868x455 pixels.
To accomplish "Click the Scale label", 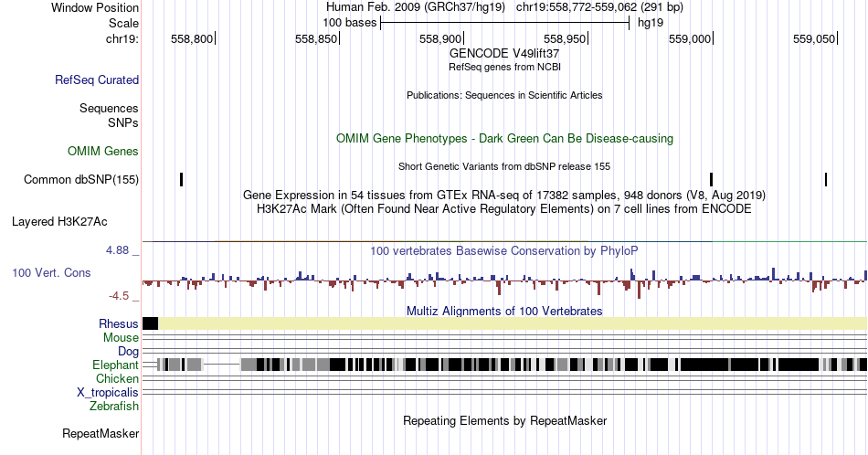I will [x=123, y=23].
